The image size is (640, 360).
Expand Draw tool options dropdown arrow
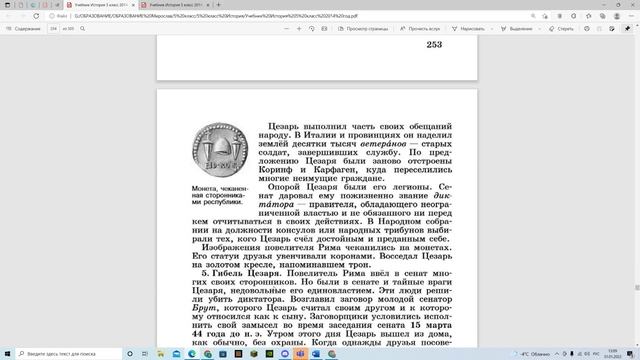coord(492,29)
